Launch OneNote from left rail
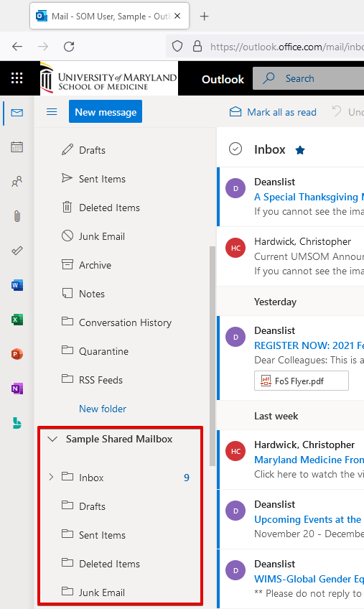The image size is (364, 609). tap(17, 389)
